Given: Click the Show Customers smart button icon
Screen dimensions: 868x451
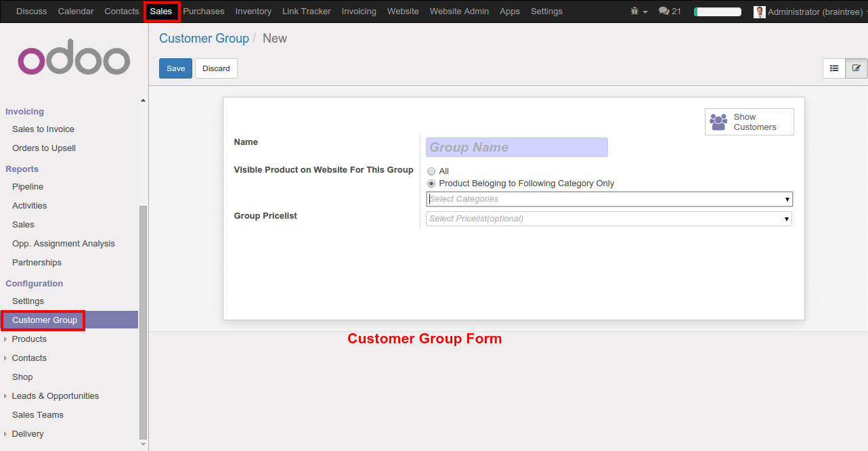Looking at the screenshot, I should tap(718, 121).
